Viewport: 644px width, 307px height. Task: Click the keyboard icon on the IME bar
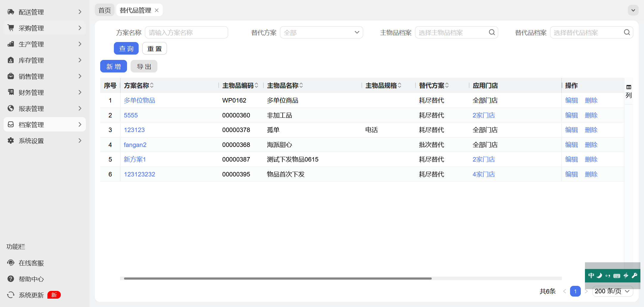pos(617,276)
